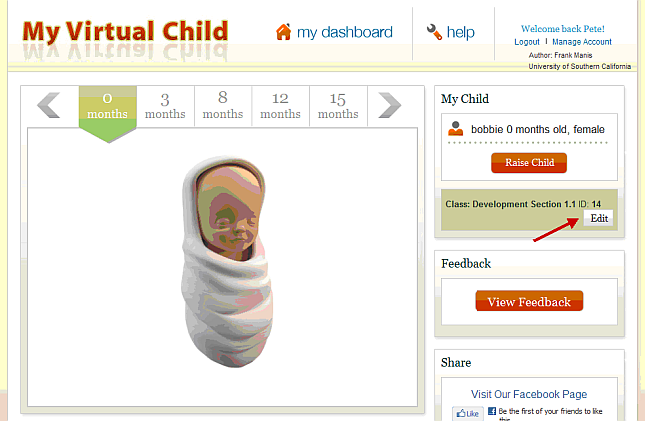Open the 8 months tab
645x421 pixels.
tap(223, 106)
